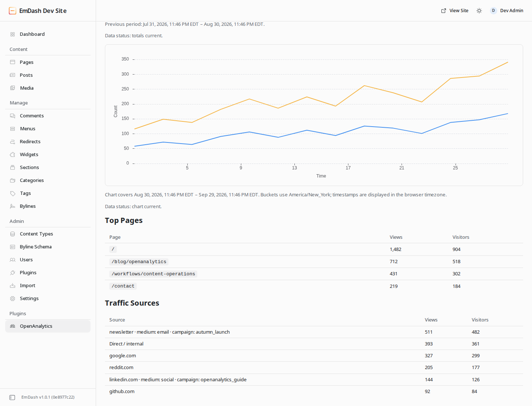Click the Tags icon in sidebar
The width and height of the screenshot is (532, 406).
pyautogui.click(x=13, y=193)
